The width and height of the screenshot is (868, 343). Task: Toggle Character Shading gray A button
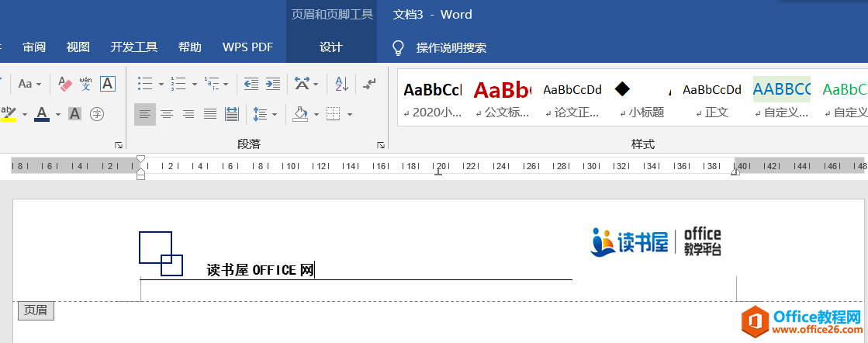pos(74,114)
